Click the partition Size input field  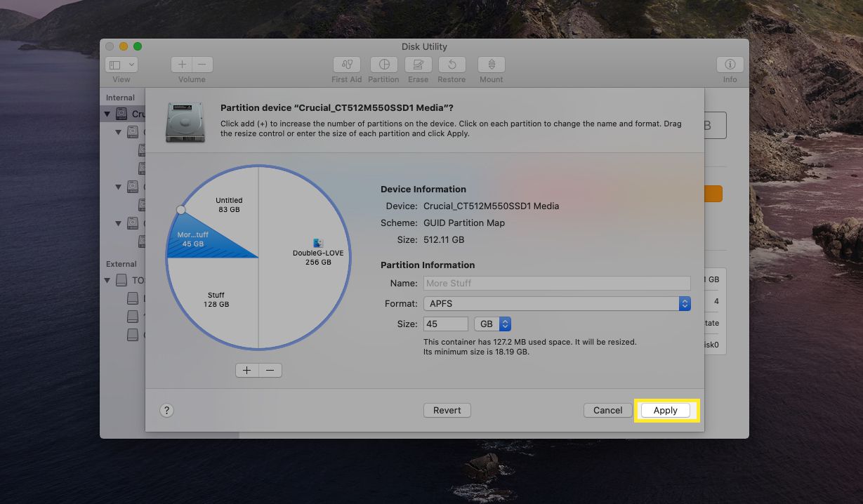(x=445, y=324)
